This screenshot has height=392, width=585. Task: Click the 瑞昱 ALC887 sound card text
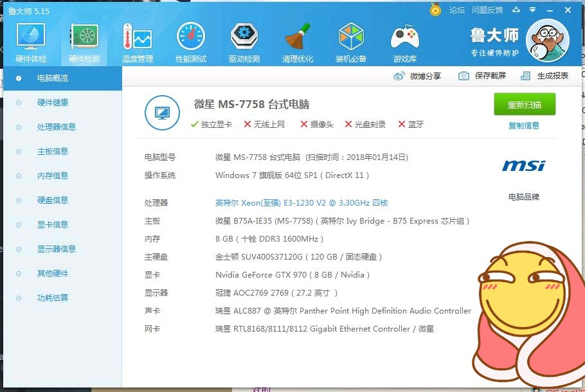[x=343, y=311]
